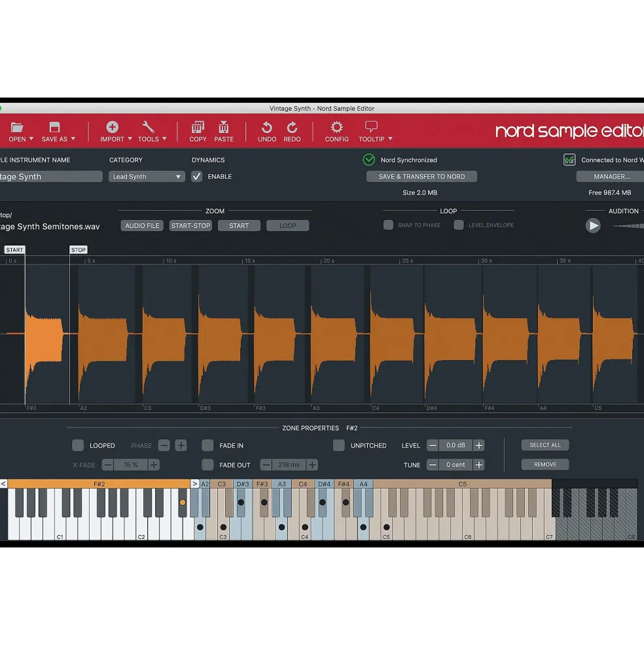
Task: Click the 218 ms fade out value
Action: [x=289, y=465]
